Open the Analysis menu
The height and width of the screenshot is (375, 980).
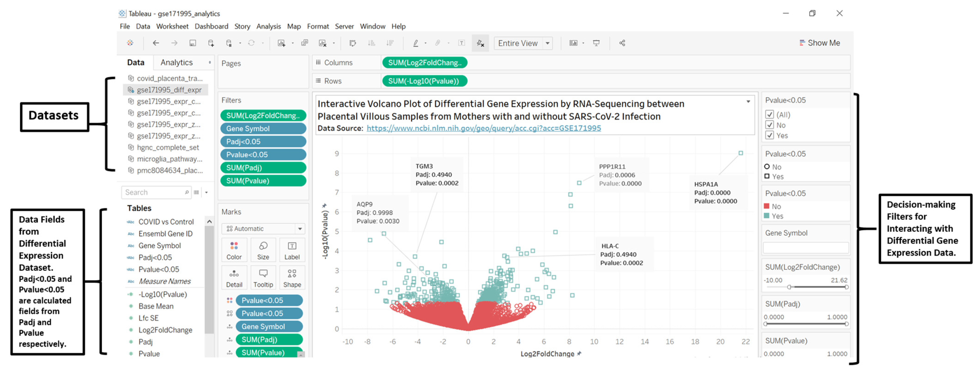pyautogui.click(x=268, y=26)
